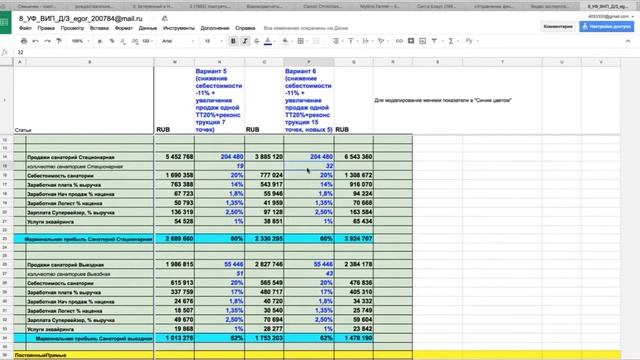
Task: Redo the last action
Action: [x=47, y=41]
